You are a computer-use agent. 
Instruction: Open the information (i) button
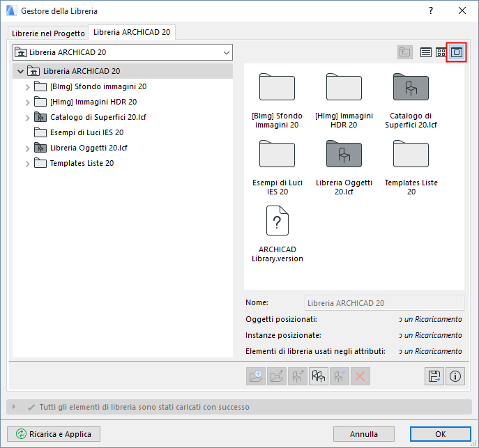455,376
